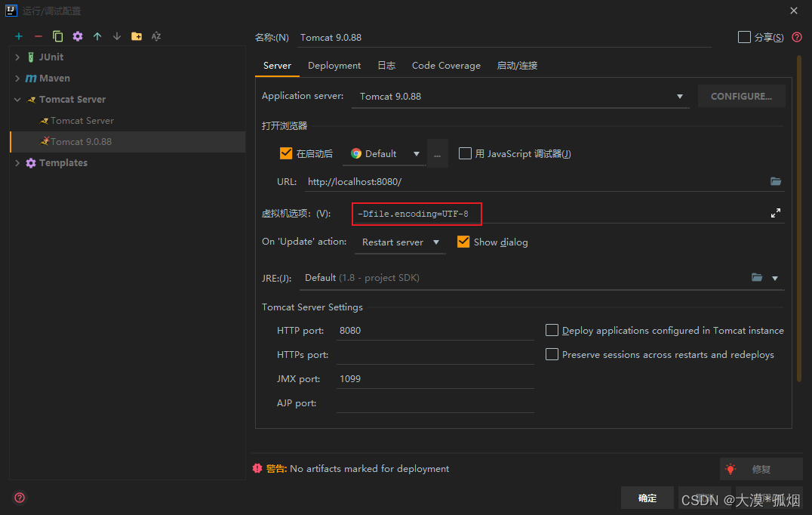This screenshot has width=812, height=515.
Task: Switch to the 启动/连接 tab
Action: [517, 66]
